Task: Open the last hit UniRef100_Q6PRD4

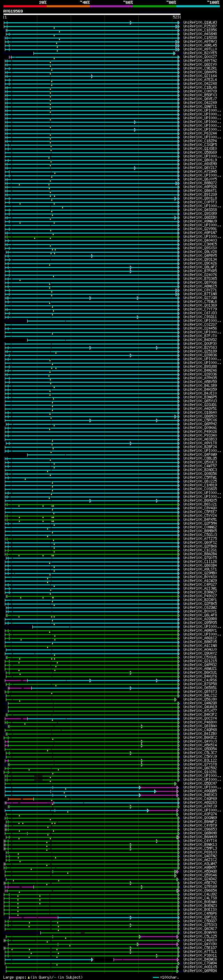Action: tap(200, 971)
